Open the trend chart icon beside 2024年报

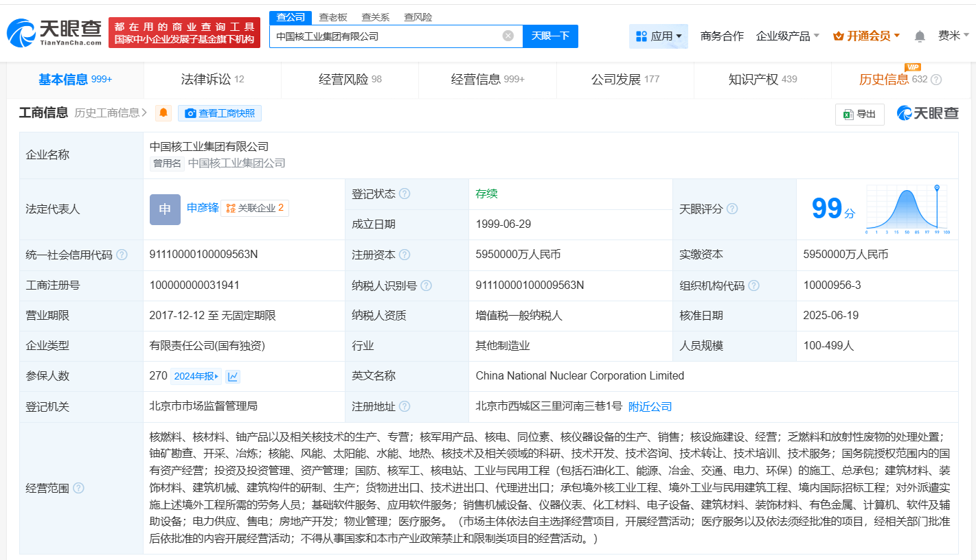[x=233, y=376]
